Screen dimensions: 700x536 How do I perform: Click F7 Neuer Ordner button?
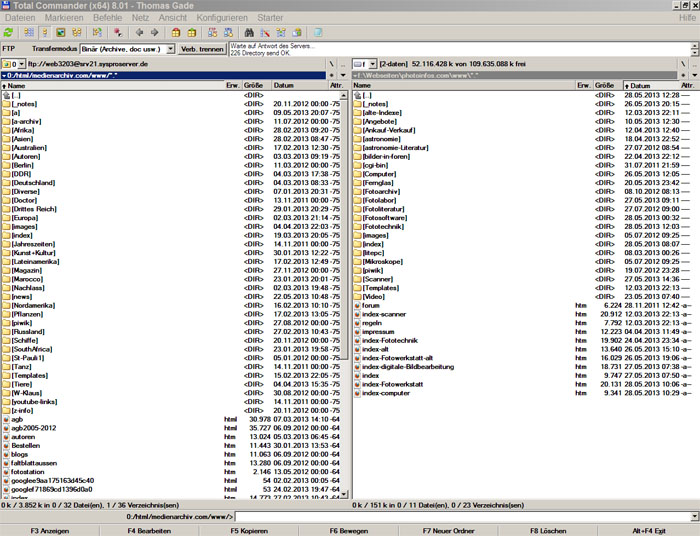449,531
